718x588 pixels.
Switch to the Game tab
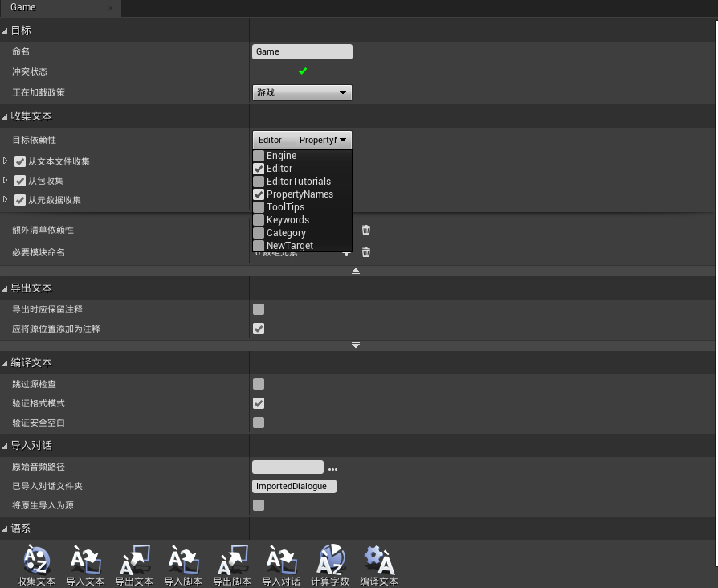(23, 7)
